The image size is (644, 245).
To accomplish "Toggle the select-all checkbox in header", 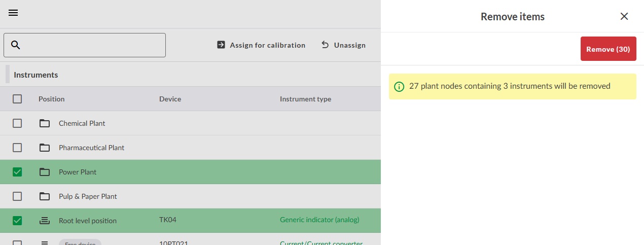I will pyautogui.click(x=17, y=99).
